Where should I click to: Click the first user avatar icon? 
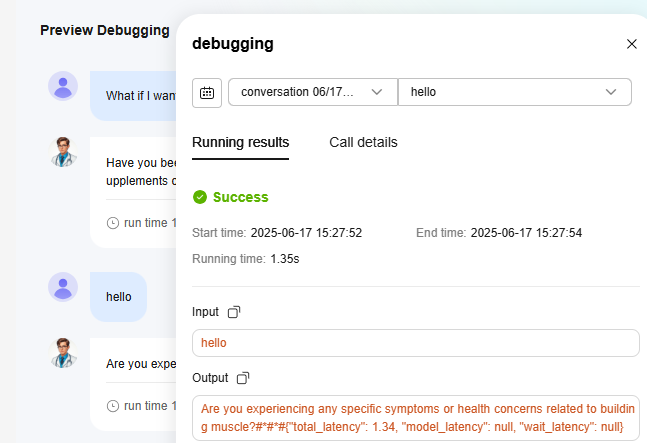[x=63, y=86]
